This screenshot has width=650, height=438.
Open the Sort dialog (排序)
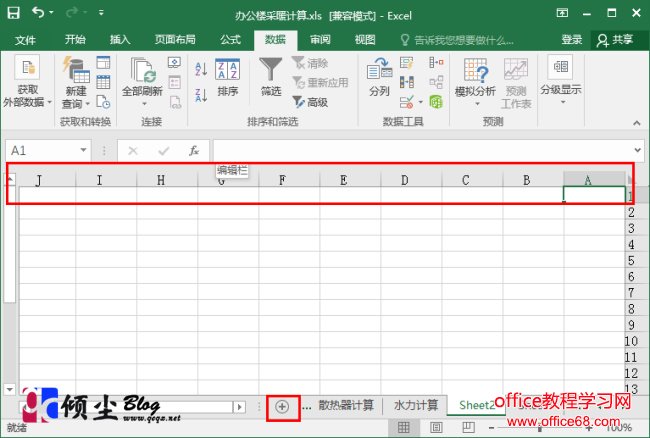[227, 78]
